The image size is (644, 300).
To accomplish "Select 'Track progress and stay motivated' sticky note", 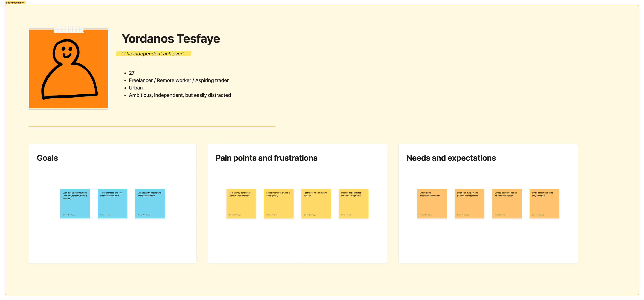I will [113, 203].
